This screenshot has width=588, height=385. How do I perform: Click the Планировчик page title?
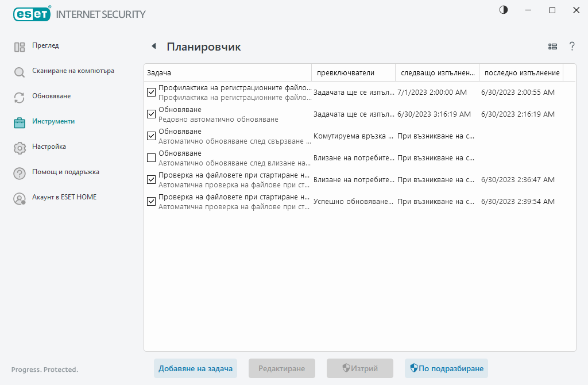click(204, 47)
